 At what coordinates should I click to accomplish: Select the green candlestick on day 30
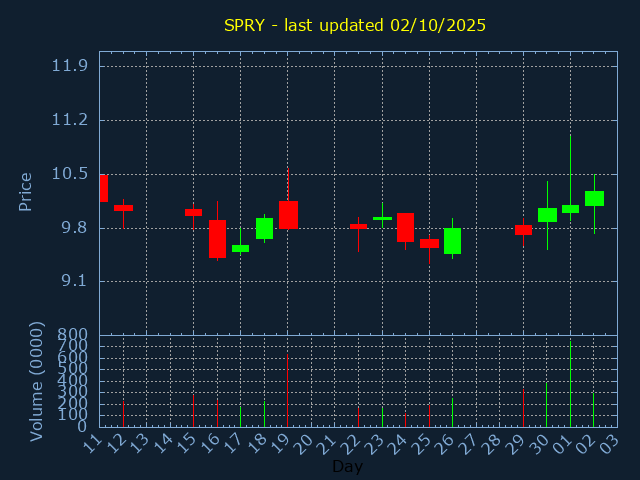coord(547,215)
